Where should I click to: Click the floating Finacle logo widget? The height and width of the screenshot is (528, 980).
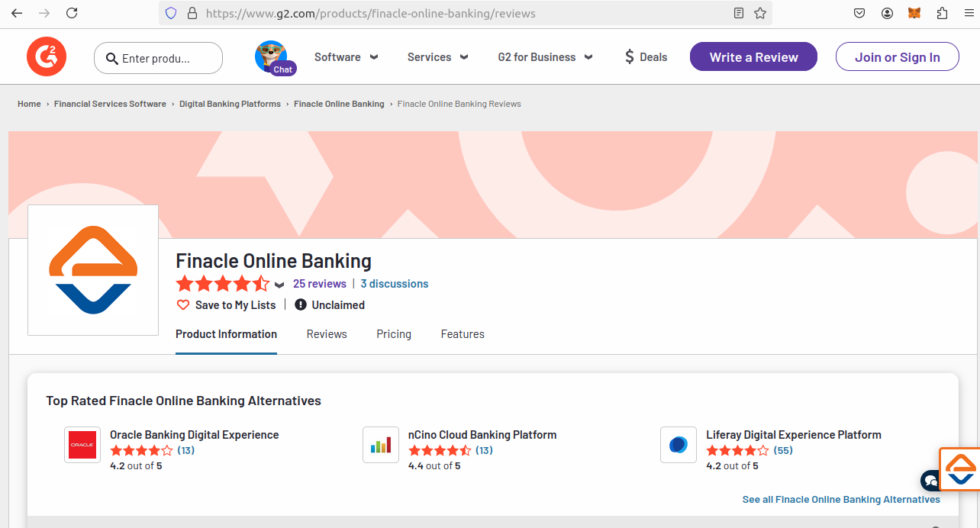(x=960, y=469)
